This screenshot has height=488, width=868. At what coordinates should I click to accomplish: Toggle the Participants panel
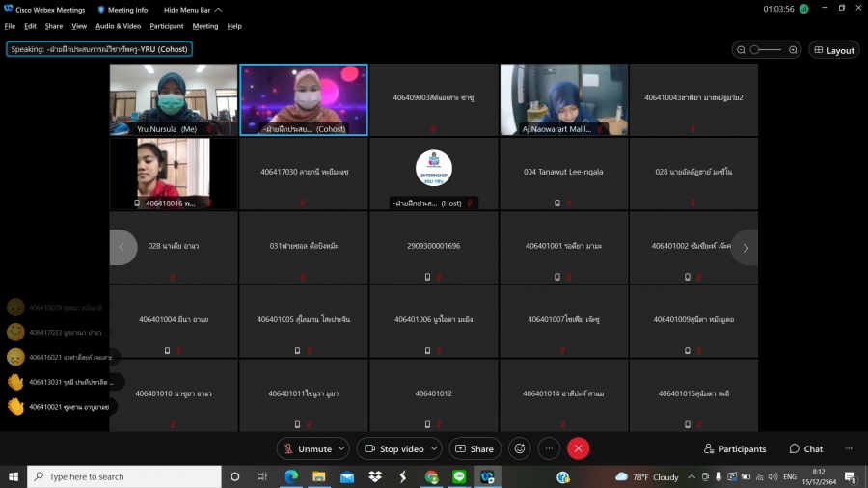point(735,448)
